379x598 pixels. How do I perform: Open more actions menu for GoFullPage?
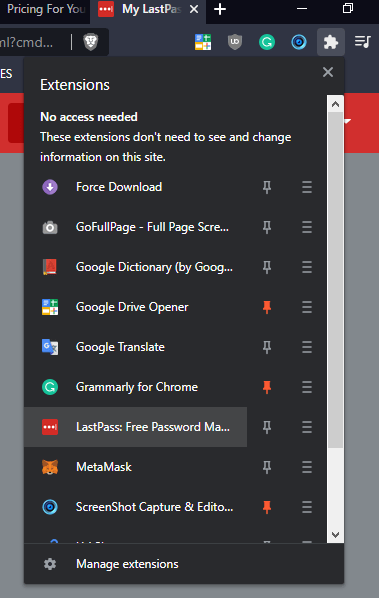pos(307,227)
